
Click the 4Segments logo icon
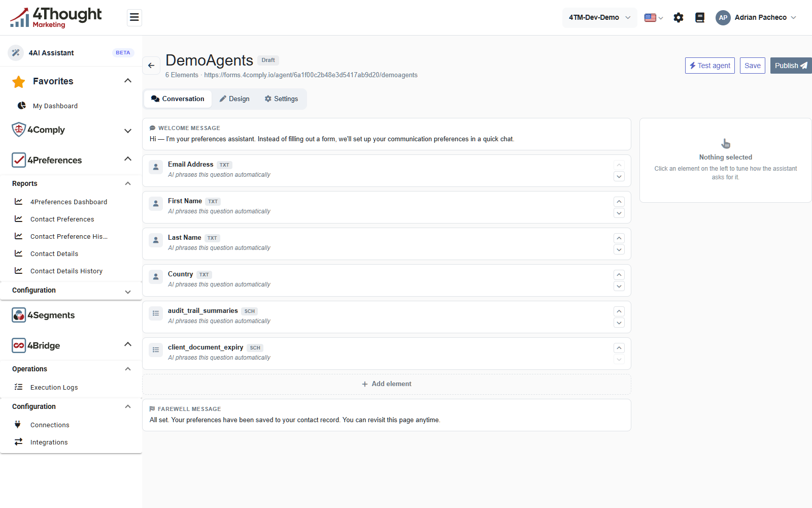19,315
